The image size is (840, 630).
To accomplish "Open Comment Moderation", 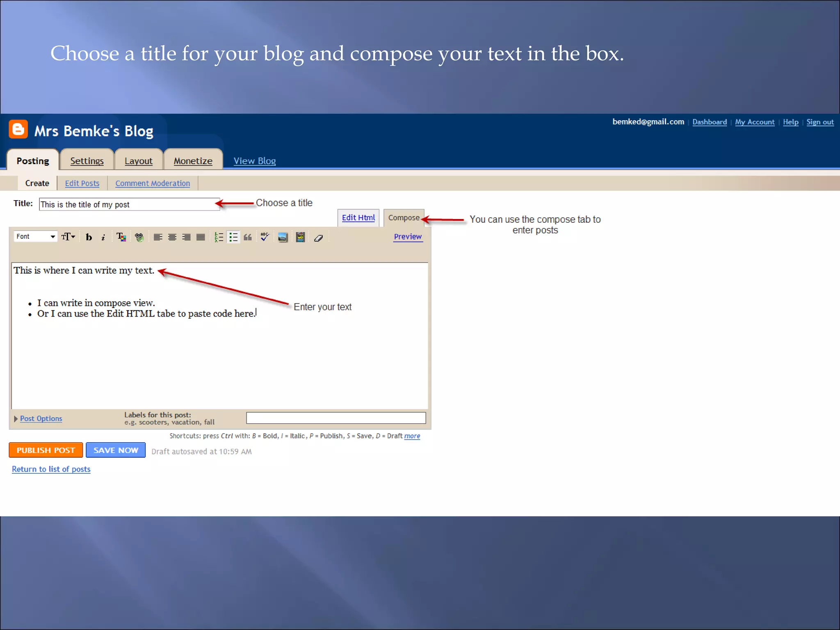I will pyautogui.click(x=153, y=183).
